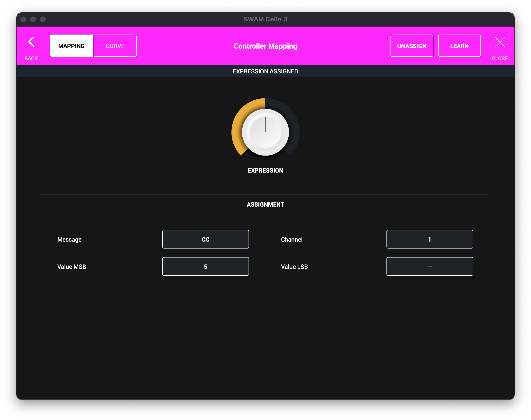Click the window zoom dot
Screen dimensions: 531x420
pos(43,19)
